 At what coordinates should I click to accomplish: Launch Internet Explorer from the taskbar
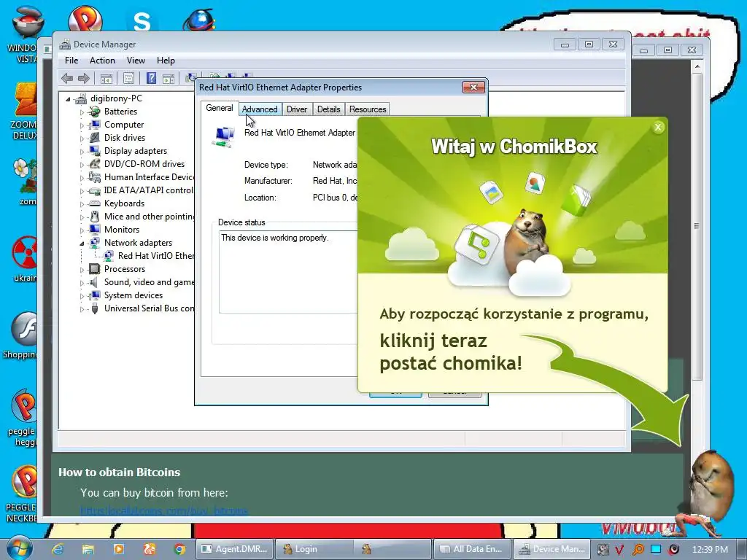[58, 549]
